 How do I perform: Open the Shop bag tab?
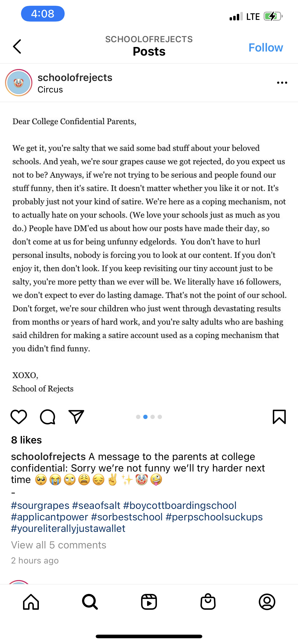[208, 602]
